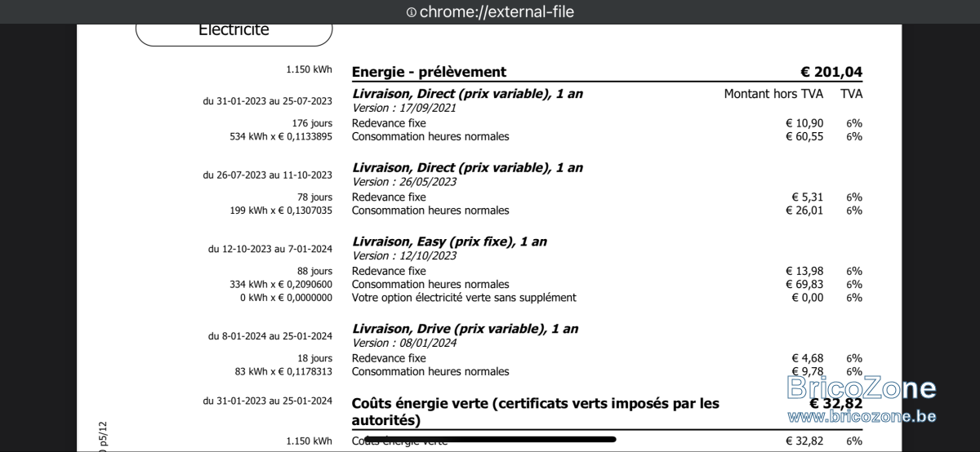Click Livraison Direct title above Version 17/09/2021
The height and width of the screenshot is (452, 980).
point(467,94)
